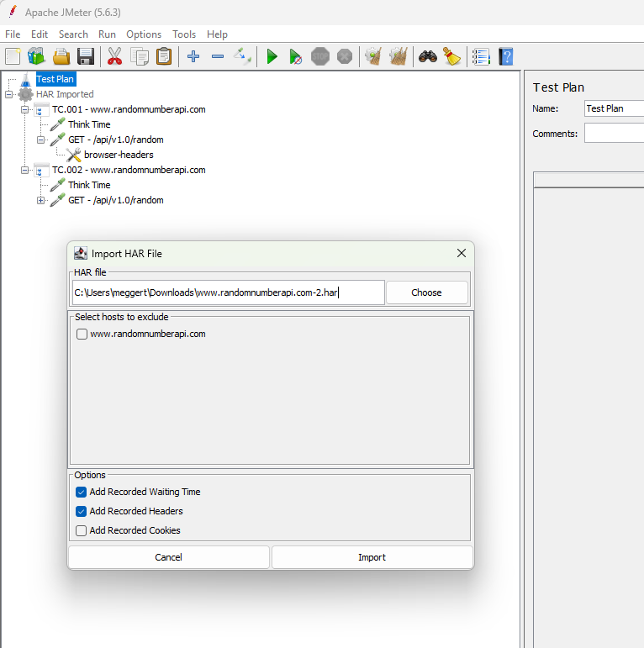Open the Run menu
This screenshot has height=648, width=644.
[107, 34]
